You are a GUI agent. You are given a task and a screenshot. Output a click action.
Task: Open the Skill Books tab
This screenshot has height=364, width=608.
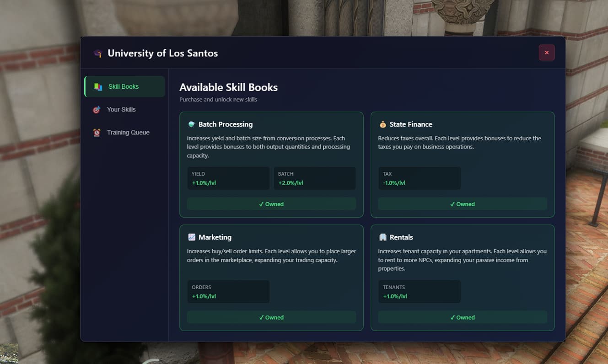pos(124,87)
